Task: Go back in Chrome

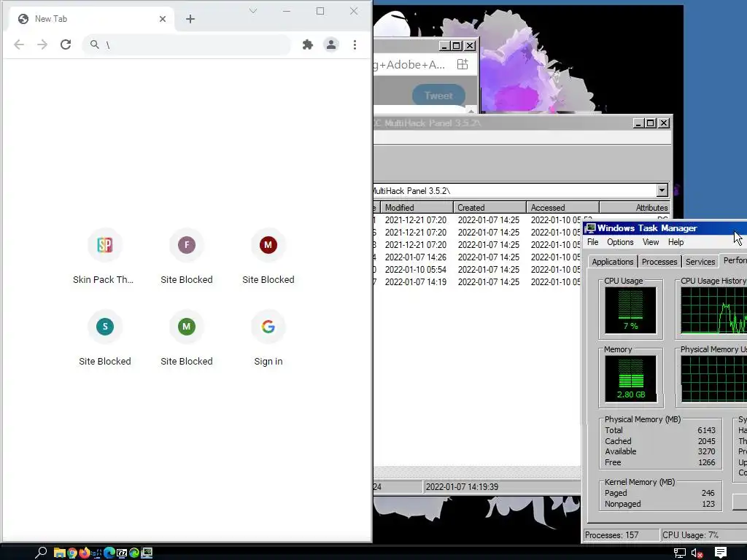Action: pyautogui.click(x=19, y=44)
